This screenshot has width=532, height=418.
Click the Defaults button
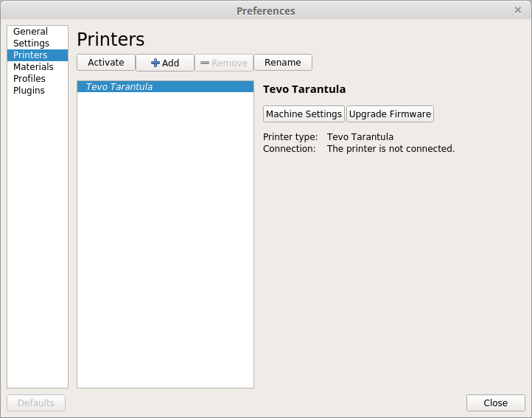[36, 403]
